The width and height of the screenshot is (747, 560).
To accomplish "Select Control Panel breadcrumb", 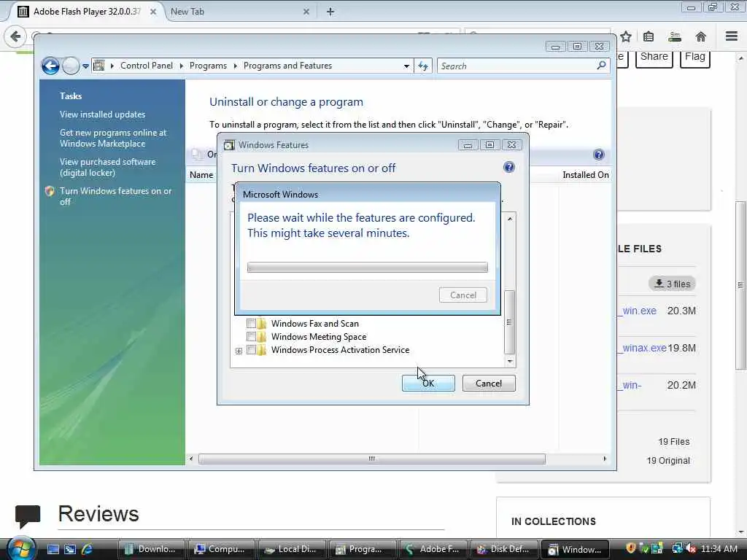I will tap(146, 66).
